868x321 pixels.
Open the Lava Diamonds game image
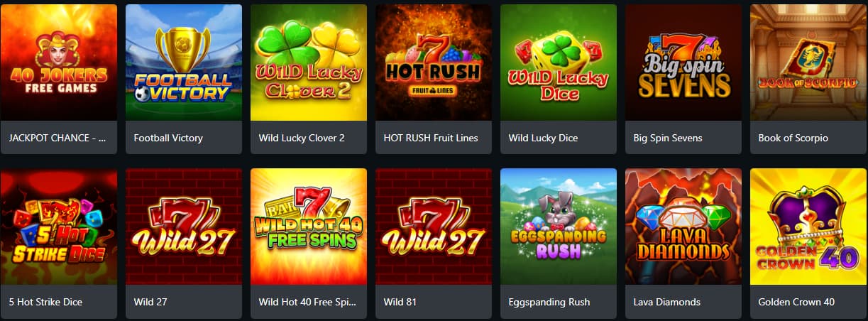click(683, 227)
